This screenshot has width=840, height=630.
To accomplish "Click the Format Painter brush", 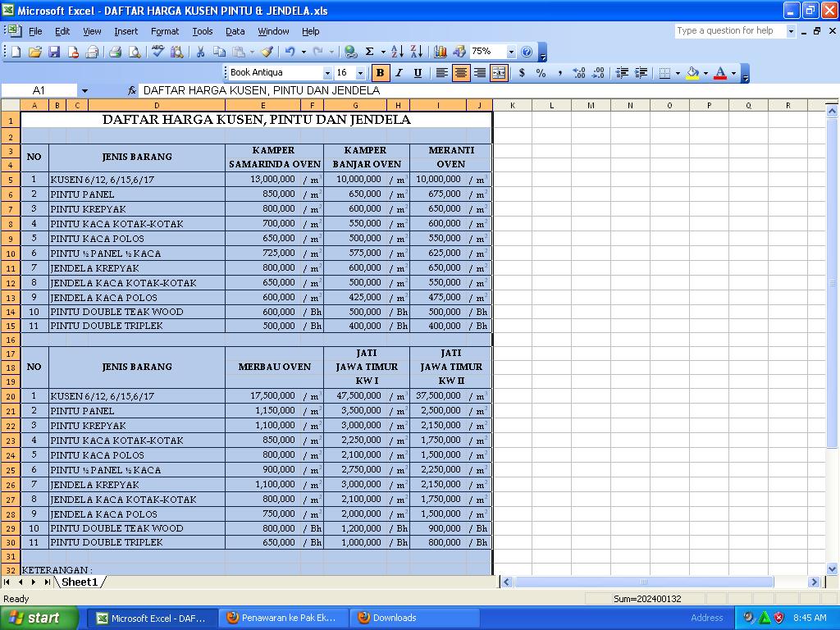I will [267, 52].
